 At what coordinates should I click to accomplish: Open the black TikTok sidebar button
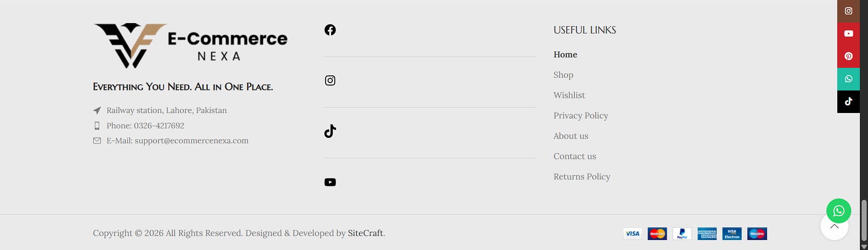pyautogui.click(x=848, y=101)
